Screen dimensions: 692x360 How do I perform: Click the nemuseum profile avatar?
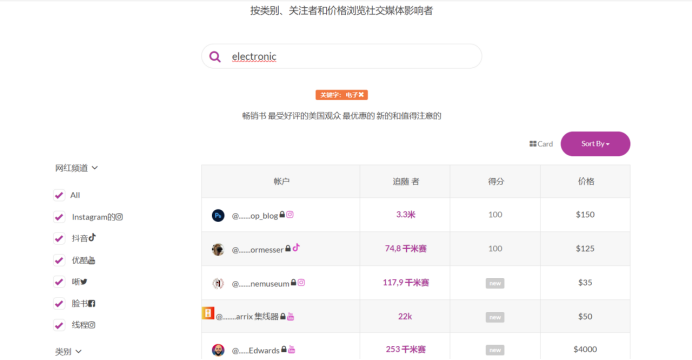pyautogui.click(x=218, y=283)
